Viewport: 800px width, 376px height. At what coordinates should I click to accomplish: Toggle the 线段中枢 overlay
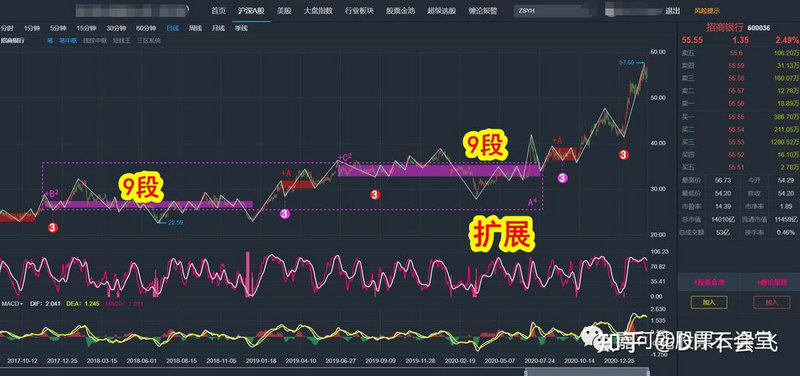(x=94, y=40)
